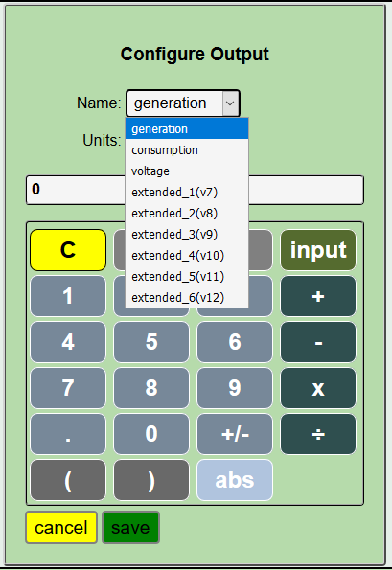
Task: Click the divide operator key
Action: click(x=318, y=434)
